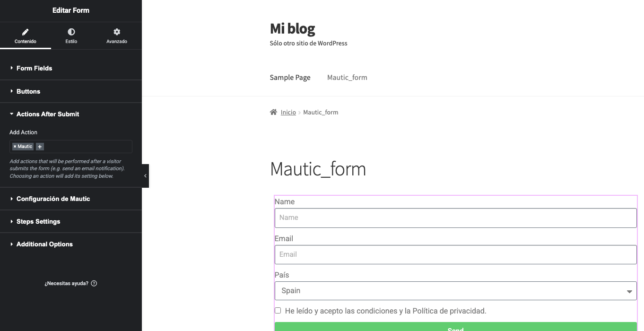Expand the Buttons section

(x=71, y=91)
